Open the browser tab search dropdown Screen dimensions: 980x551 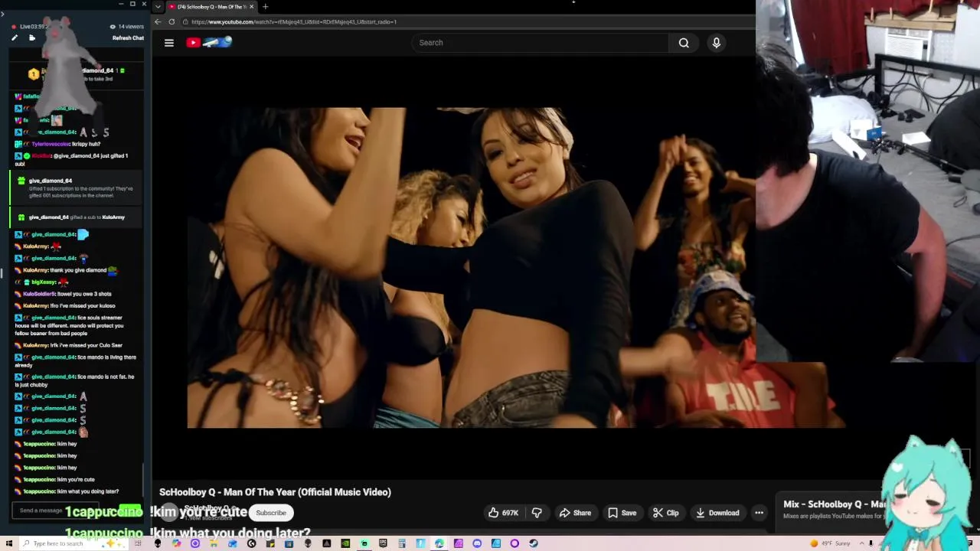[x=158, y=7]
